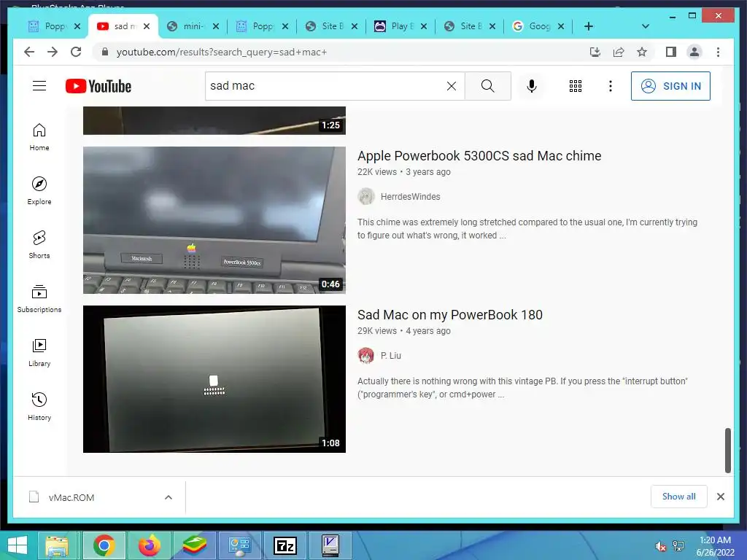This screenshot has height=560, width=747.
Task: Open Chrome three-dot menu
Action: [x=718, y=52]
